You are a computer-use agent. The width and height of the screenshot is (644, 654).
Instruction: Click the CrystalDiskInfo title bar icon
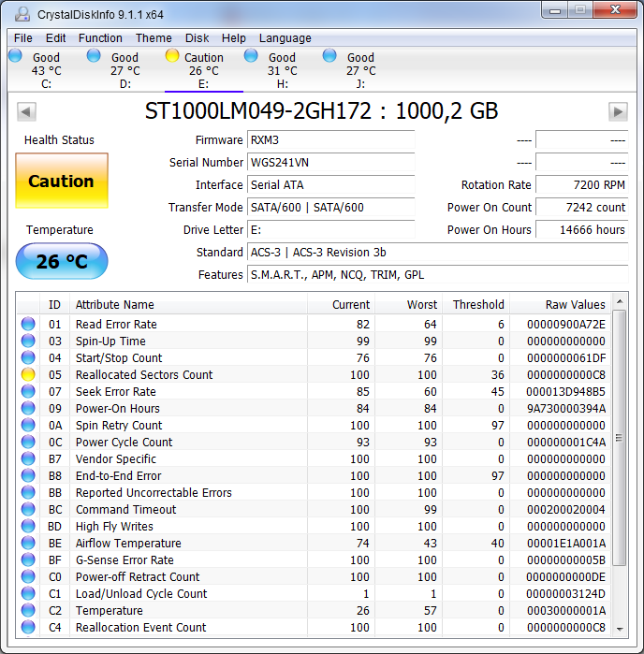[22, 14]
